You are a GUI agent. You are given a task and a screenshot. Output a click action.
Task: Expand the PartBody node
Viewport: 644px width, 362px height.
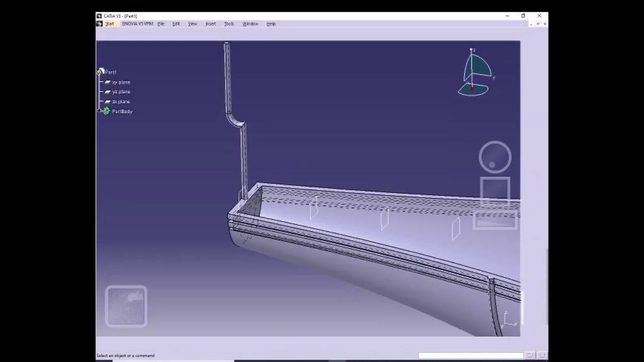point(99,111)
